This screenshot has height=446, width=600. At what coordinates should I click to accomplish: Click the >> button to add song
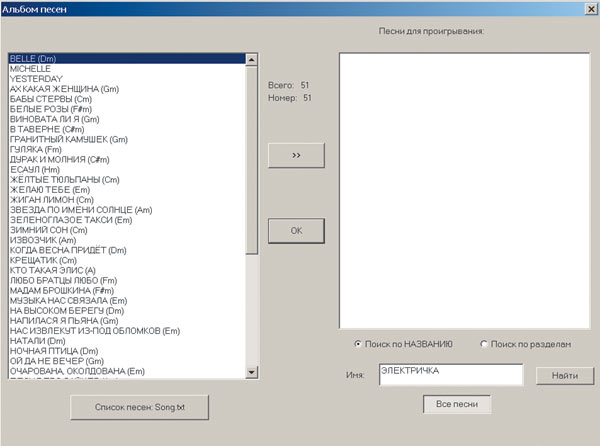(296, 156)
